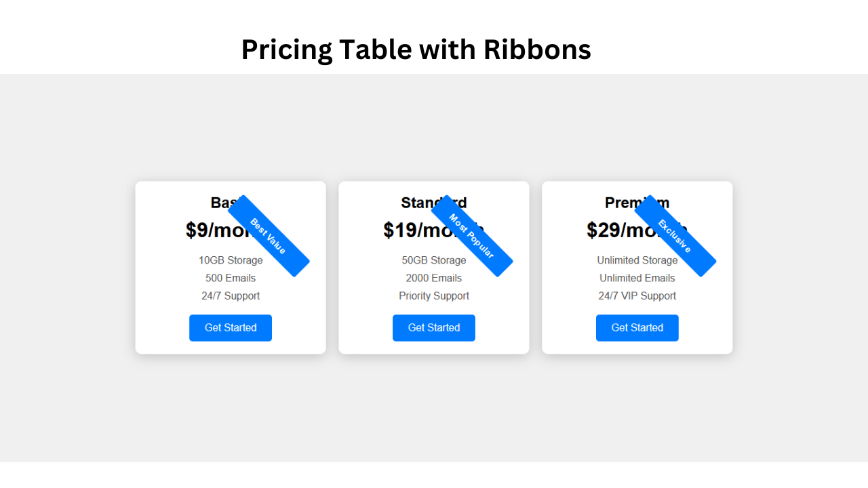868x488 pixels.
Task: Click the Unlimited Emails feature line
Action: coord(637,278)
